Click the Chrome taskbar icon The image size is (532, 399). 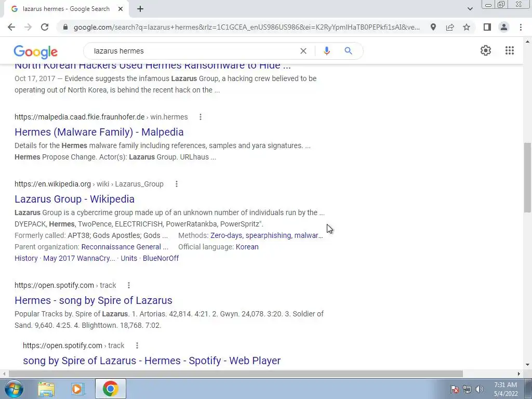111,389
